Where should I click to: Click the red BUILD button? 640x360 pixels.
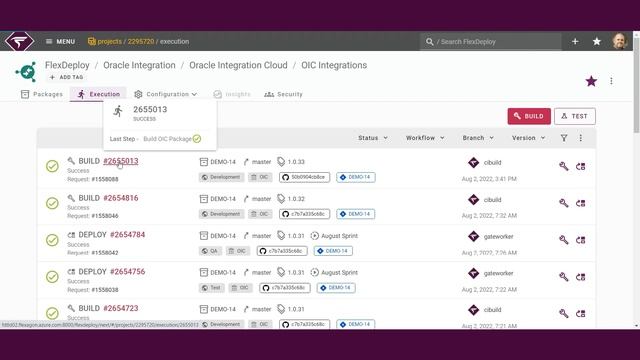[x=529, y=116]
